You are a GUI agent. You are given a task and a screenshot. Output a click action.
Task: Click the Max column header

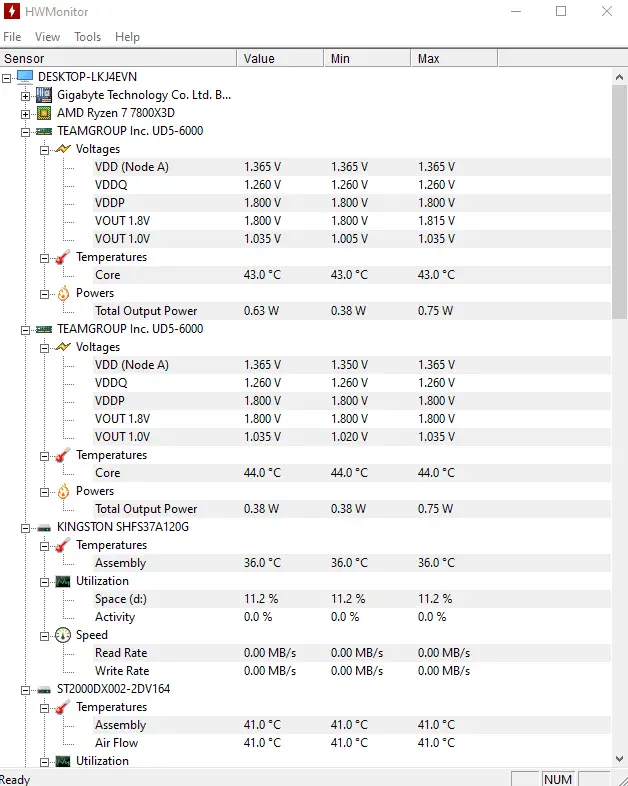click(454, 59)
